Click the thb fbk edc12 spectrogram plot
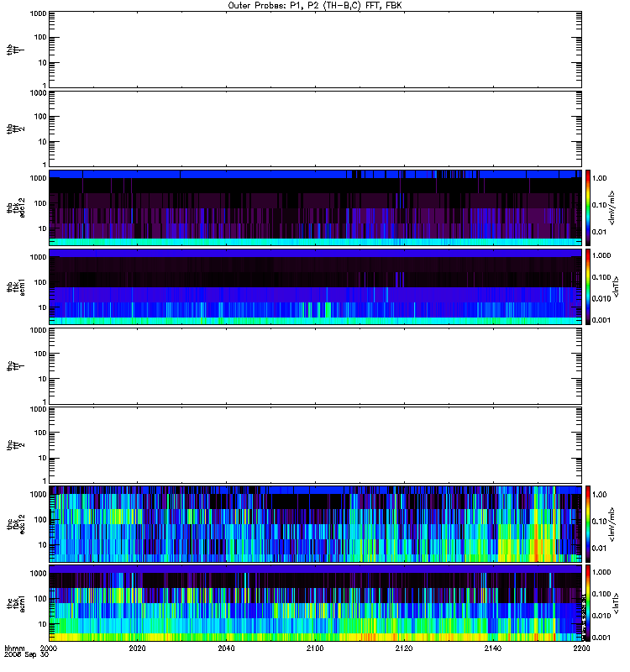The image size is (630, 672). [315, 207]
